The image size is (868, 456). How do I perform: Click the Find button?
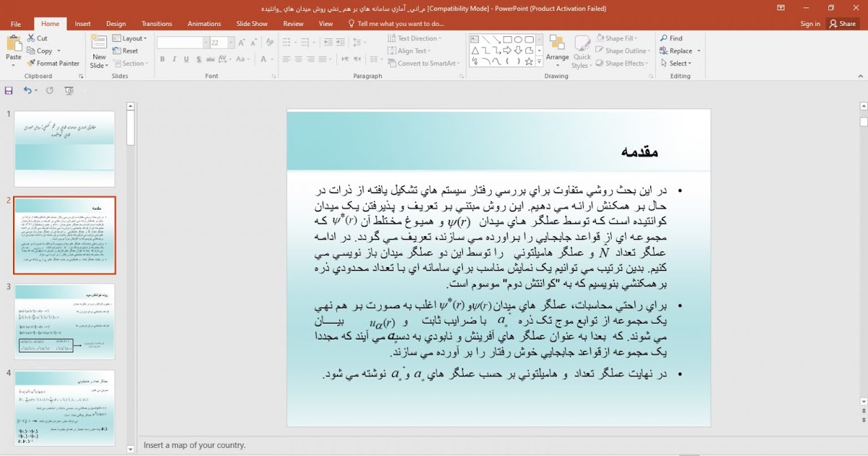671,38
